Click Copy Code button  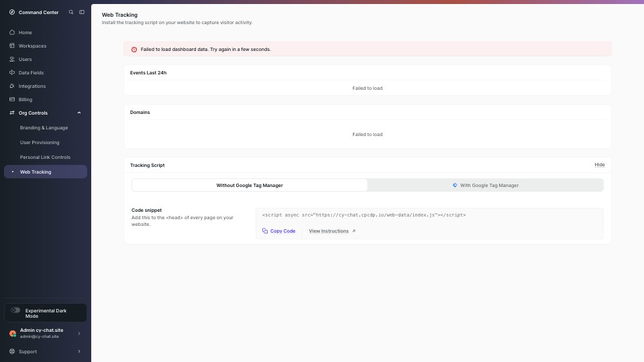(278, 231)
